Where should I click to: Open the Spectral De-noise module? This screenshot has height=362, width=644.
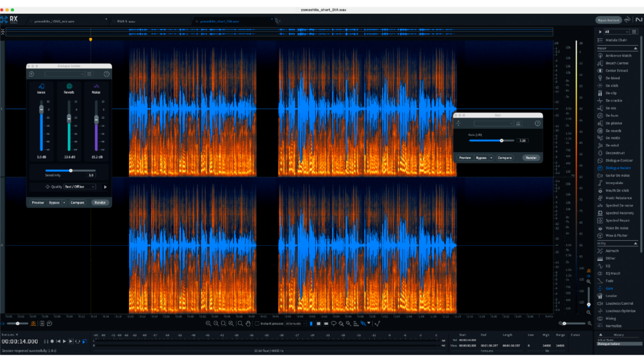pos(619,206)
